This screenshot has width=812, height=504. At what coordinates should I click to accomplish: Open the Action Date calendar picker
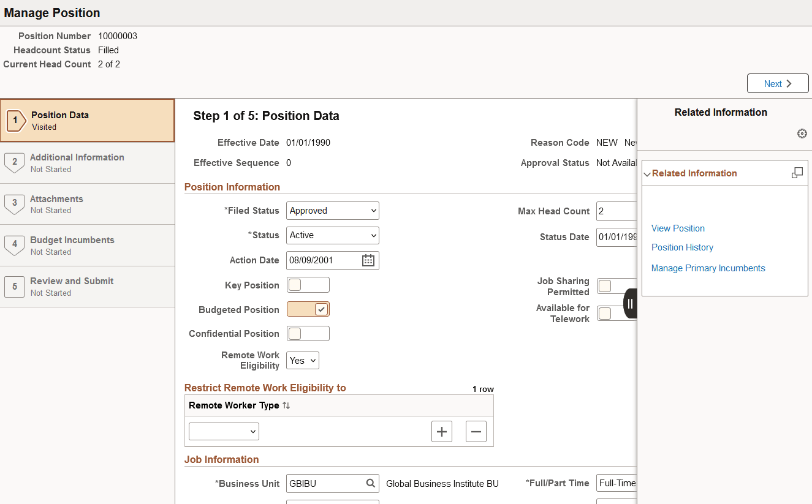[x=367, y=260]
